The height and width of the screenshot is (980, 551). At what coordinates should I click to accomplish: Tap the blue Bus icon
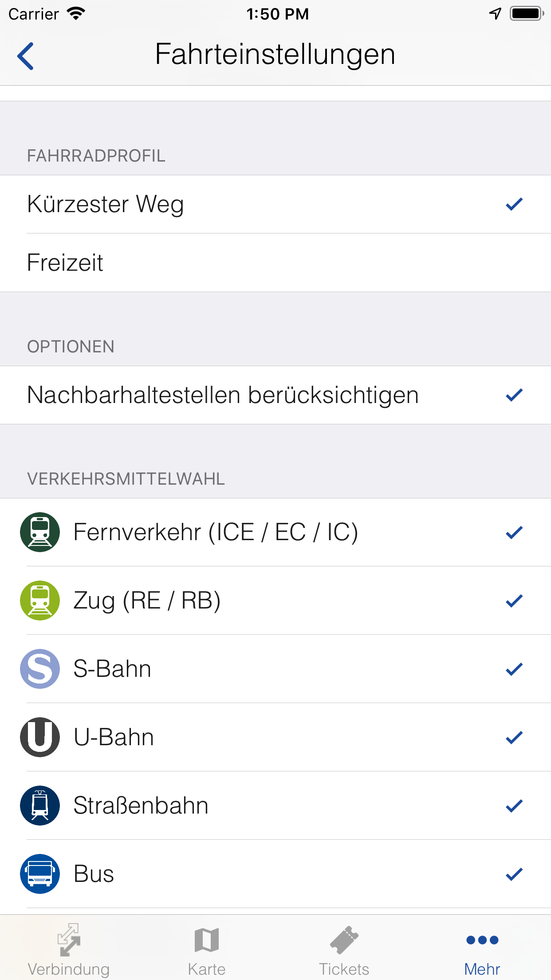pos(40,874)
